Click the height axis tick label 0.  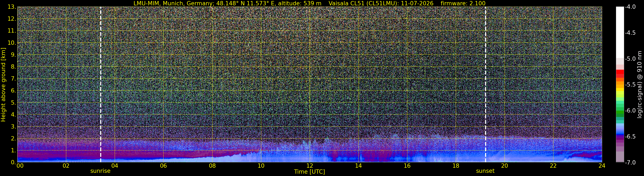13,162
